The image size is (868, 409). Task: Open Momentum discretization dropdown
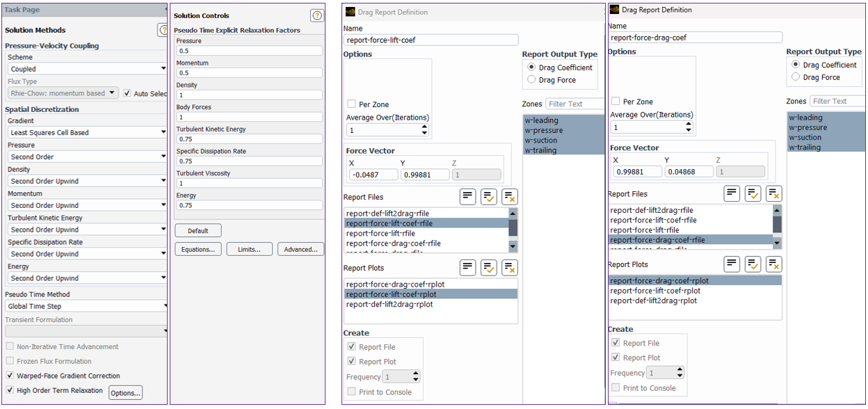pos(88,205)
